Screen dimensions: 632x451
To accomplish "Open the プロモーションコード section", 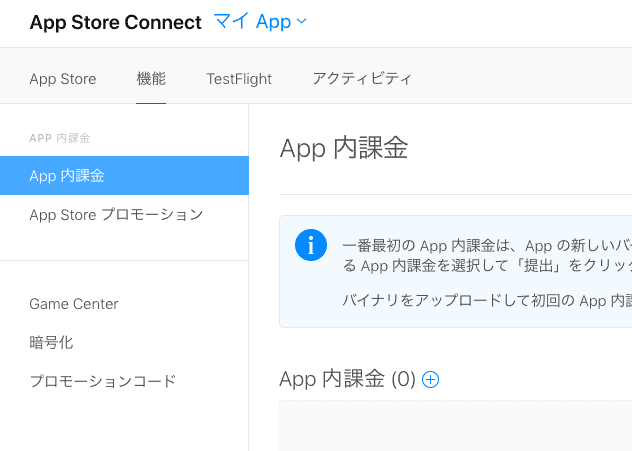I will click(103, 381).
